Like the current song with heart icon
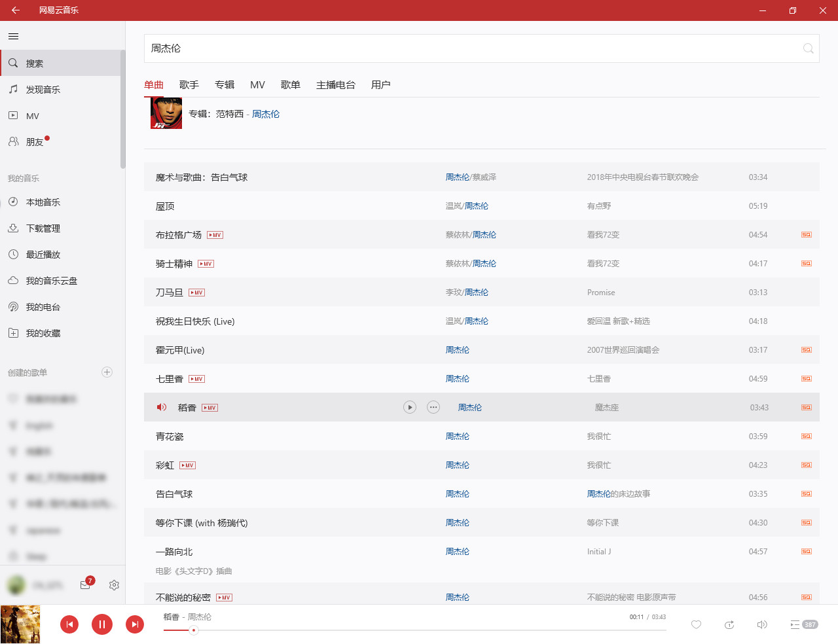 click(x=696, y=625)
